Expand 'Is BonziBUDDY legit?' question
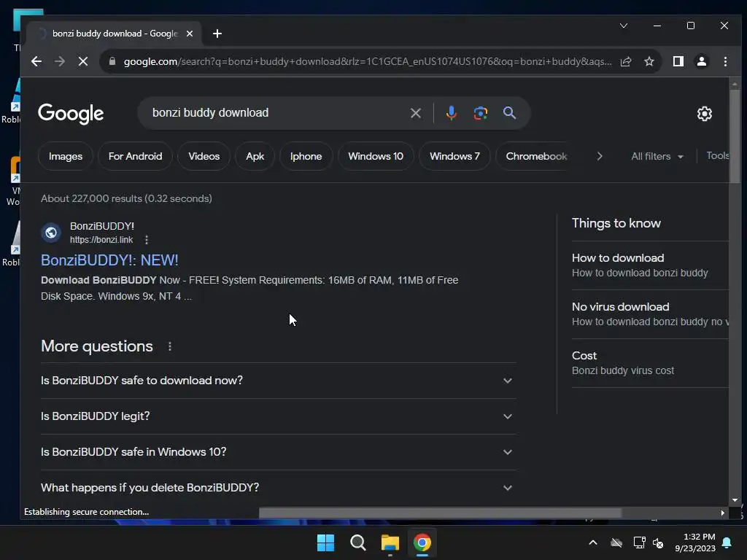Image resolution: width=747 pixels, height=560 pixels. click(278, 416)
